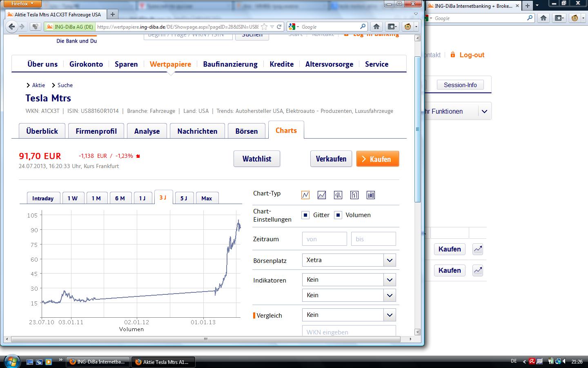
Task: Show hidden tray icons arrow
Action: (525, 361)
